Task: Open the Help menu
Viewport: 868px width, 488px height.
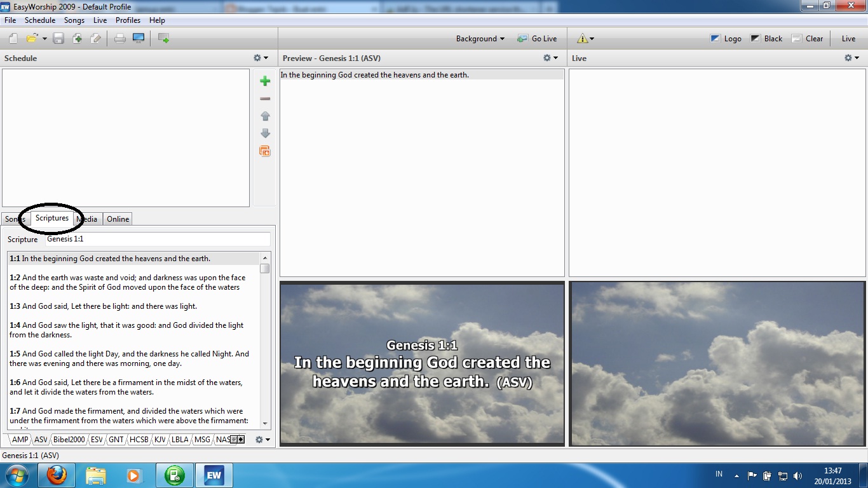Action: point(157,20)
